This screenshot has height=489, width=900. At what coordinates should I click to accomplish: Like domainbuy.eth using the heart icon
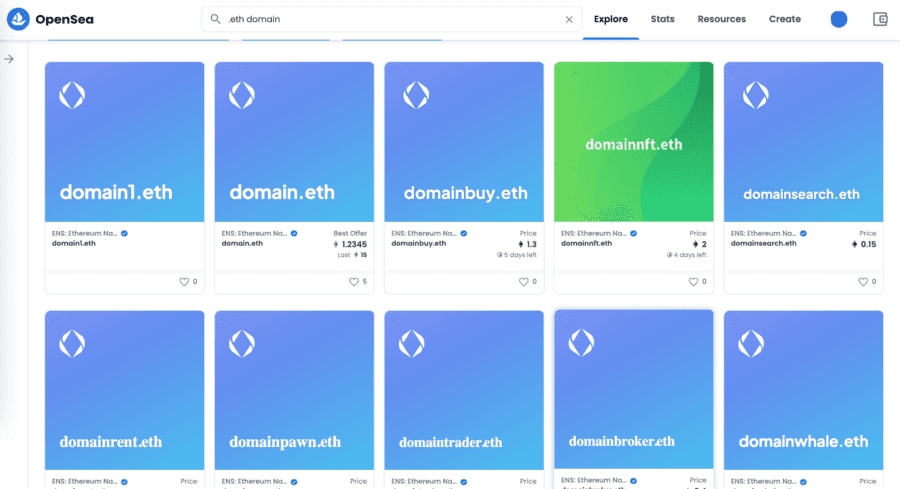click(x=524, y=282)
